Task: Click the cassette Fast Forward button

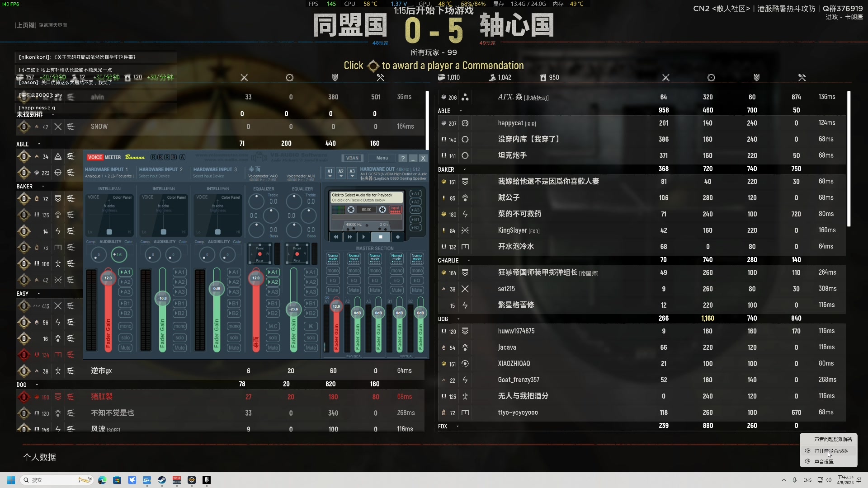Action: tap(350, 237)
